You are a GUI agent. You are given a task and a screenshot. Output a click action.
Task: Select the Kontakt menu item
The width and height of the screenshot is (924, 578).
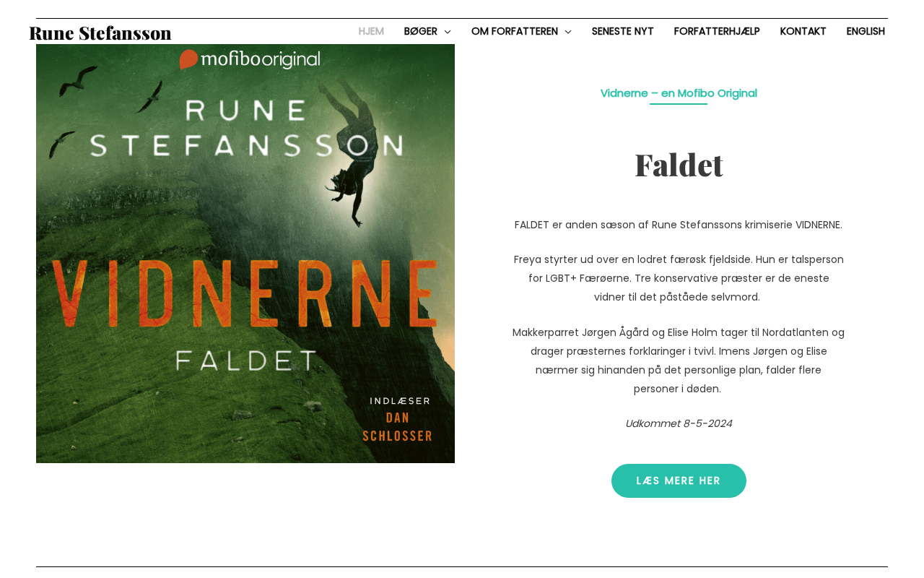point(803,32)
